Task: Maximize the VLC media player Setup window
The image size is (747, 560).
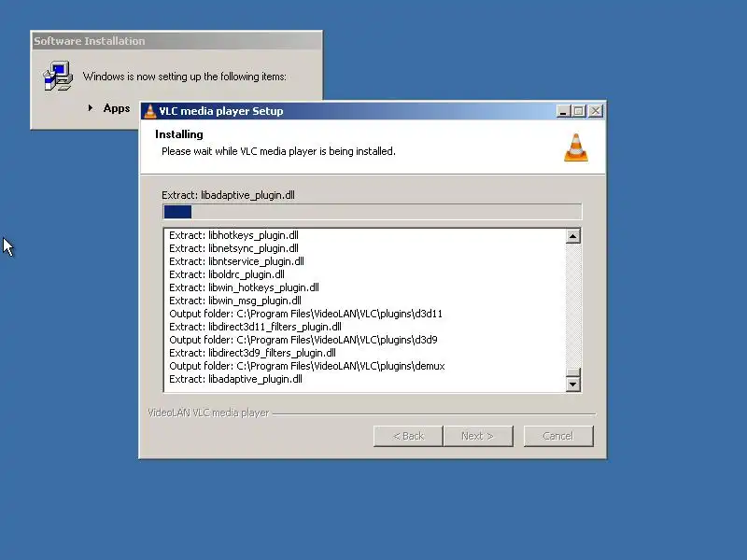Action: click(579, 111)
